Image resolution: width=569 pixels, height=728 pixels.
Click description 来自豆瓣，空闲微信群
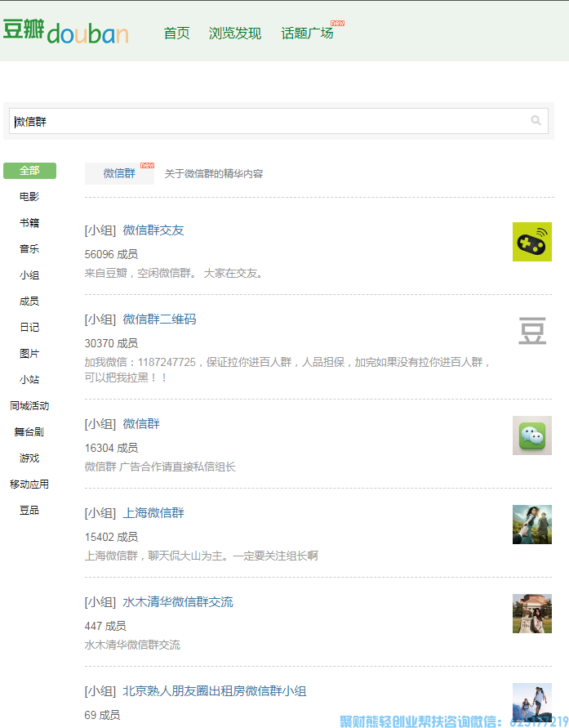(x=174, y=274)
